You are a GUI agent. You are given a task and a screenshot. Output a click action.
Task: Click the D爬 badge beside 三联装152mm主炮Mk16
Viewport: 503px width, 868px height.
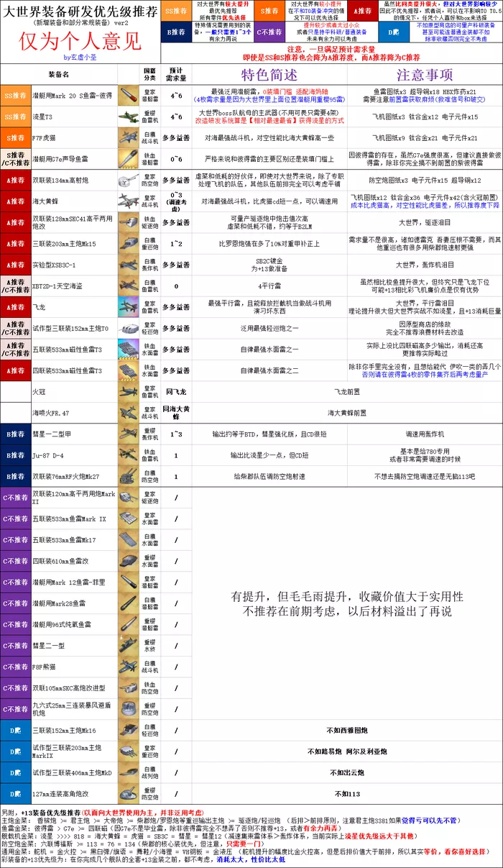(16, 730)
